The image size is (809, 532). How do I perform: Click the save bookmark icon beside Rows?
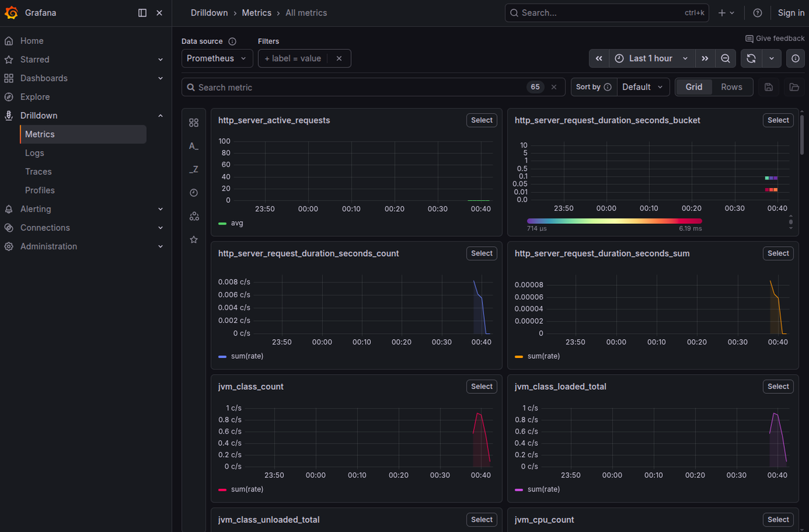(x=769, y=87)
